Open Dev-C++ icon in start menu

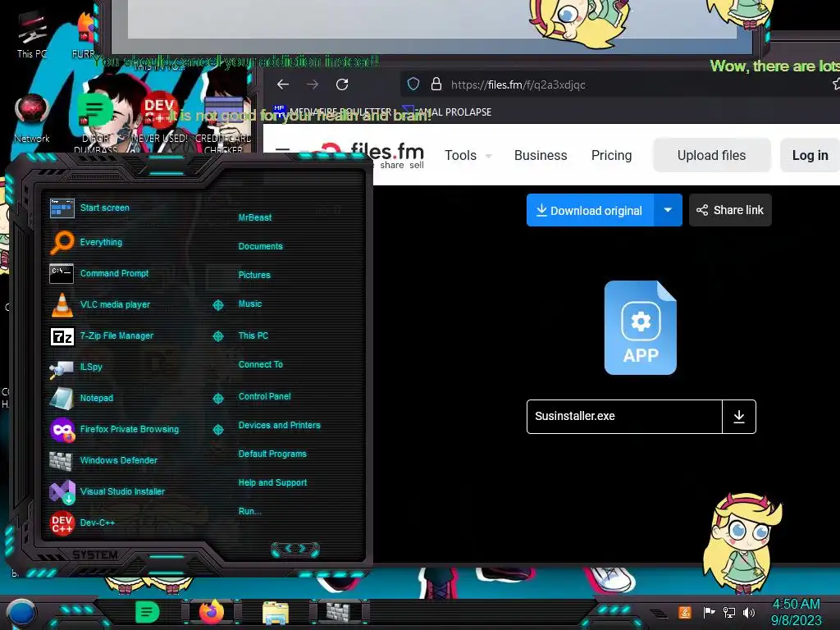pos(62,523)
